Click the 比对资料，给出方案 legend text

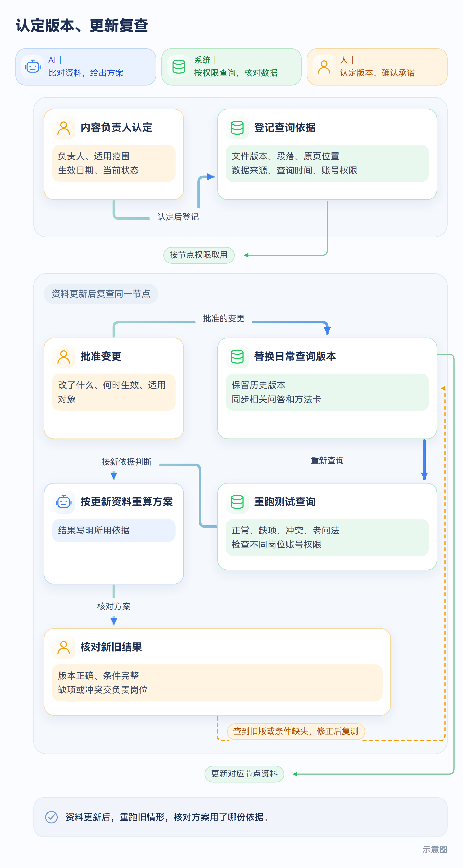click(86, 73)
